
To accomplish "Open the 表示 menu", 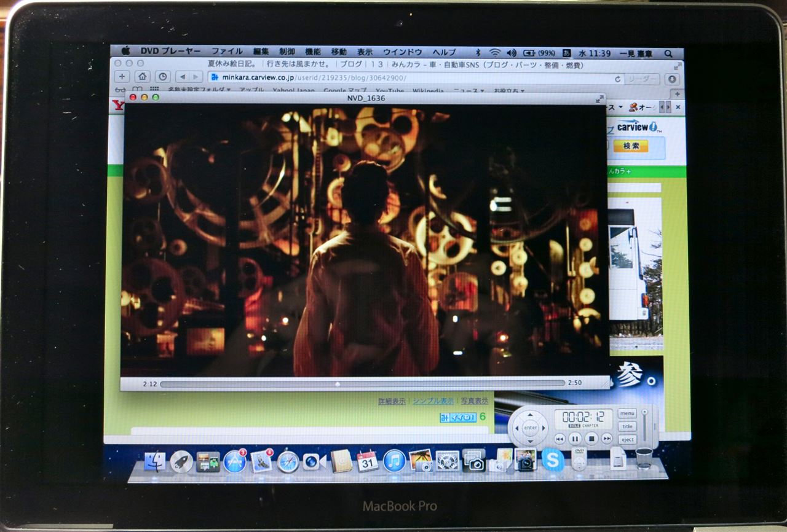I will pos(365,52).
